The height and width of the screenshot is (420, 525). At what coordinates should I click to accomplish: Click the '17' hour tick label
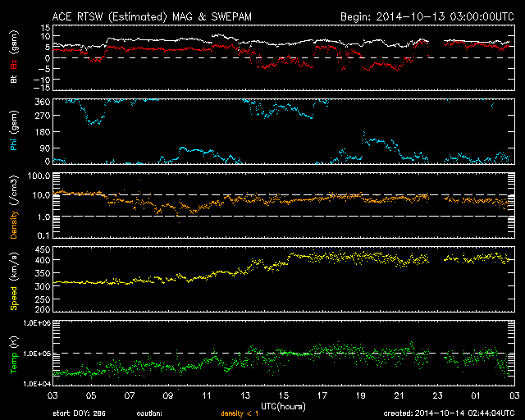coord(322,395)
